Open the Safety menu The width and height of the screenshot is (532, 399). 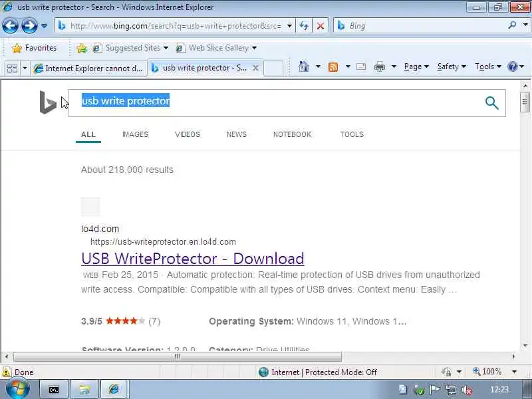(x=452, y=66)
